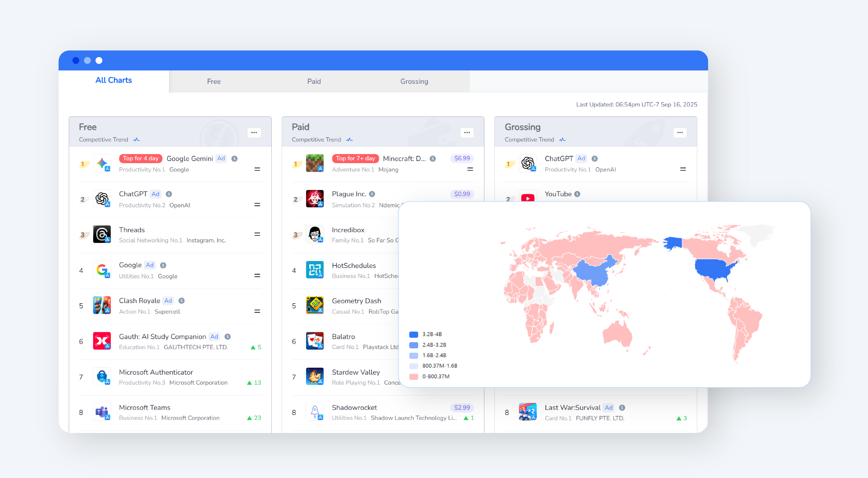Open the Threads app icon
The width and height of the screenshot is (868, 478).
coord(102,235)
